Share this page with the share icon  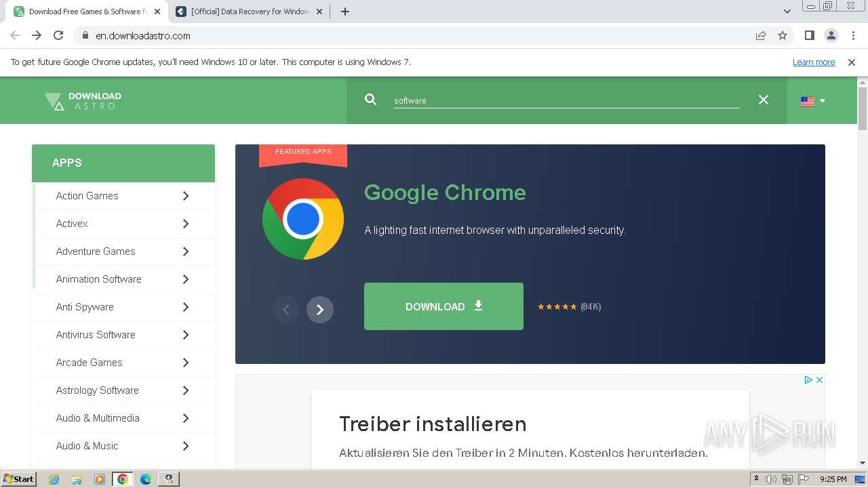click(x=761, y=35)
